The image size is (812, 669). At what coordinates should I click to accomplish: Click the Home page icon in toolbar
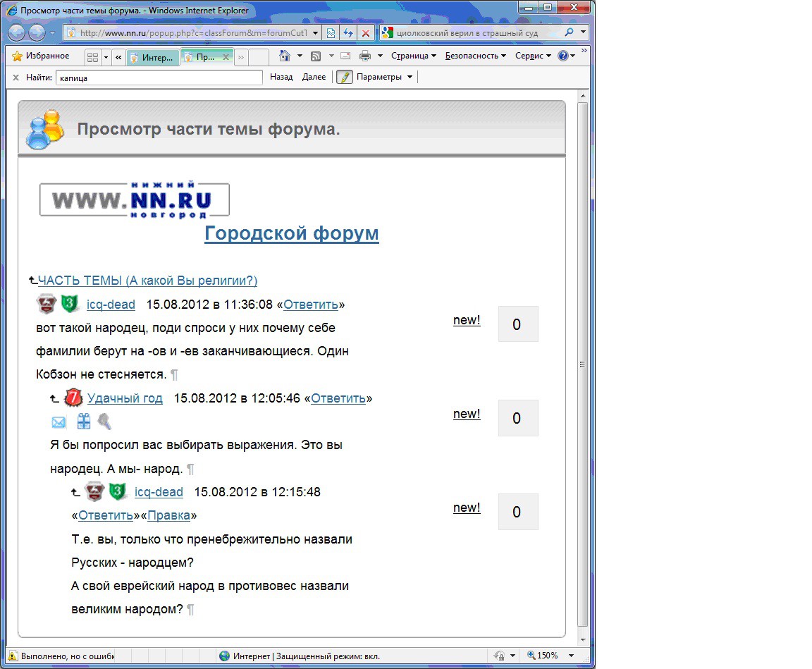(x=284, y=56)
